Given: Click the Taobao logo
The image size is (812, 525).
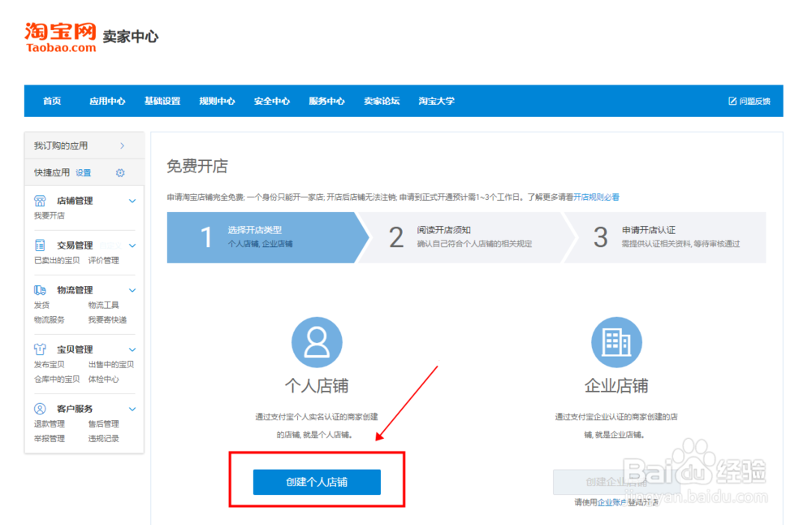Looking at the screenshot, I should (61, 37).
